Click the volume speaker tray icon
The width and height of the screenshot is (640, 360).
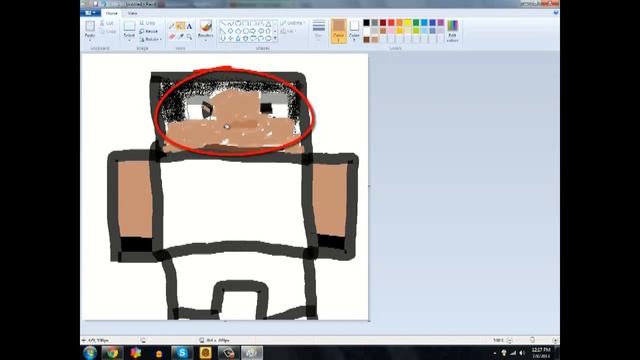tap(522, 353)
